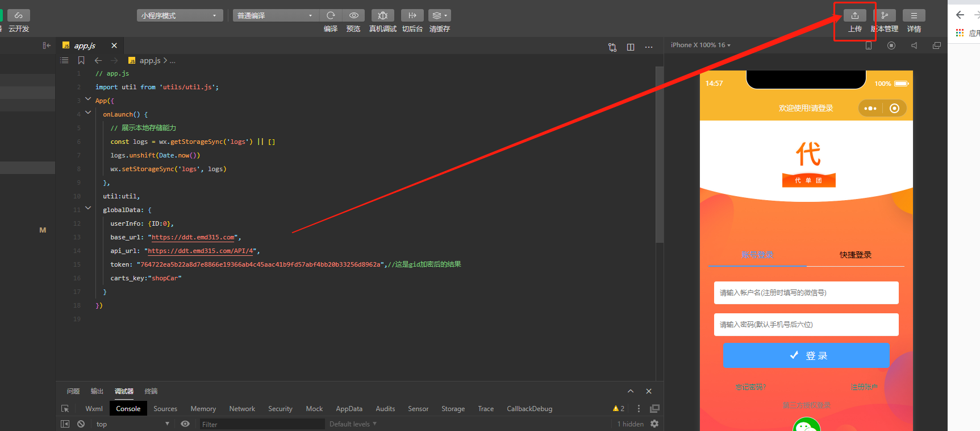Screen dimensions: 980x431
Task: Toggle live expression eye in console
Action: coord(185,424)
